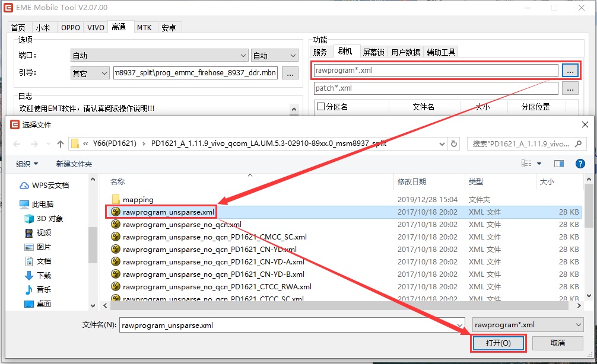Click the 文件名 input field
Viewport: 597px width, 364px height.
coord(291,325)
